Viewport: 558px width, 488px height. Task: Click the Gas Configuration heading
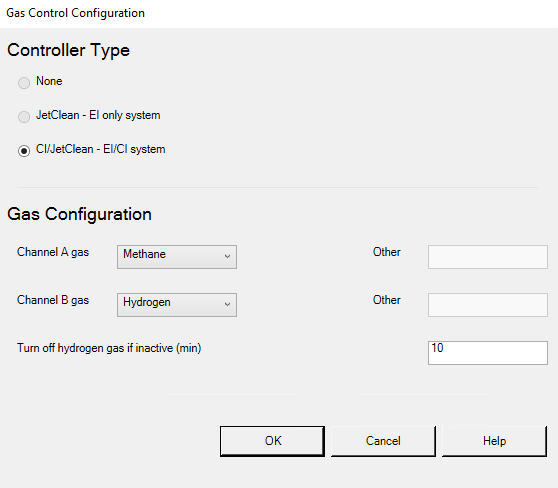coord(79,214)
